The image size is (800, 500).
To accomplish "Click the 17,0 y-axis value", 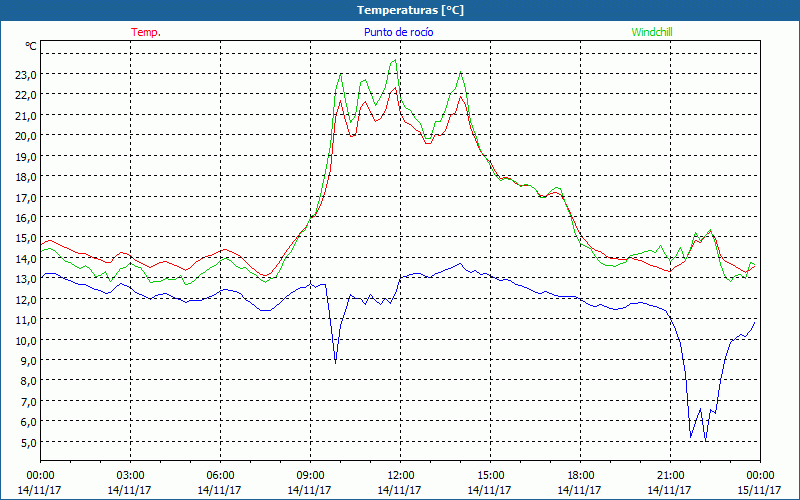I will click(x=26, y=197).
